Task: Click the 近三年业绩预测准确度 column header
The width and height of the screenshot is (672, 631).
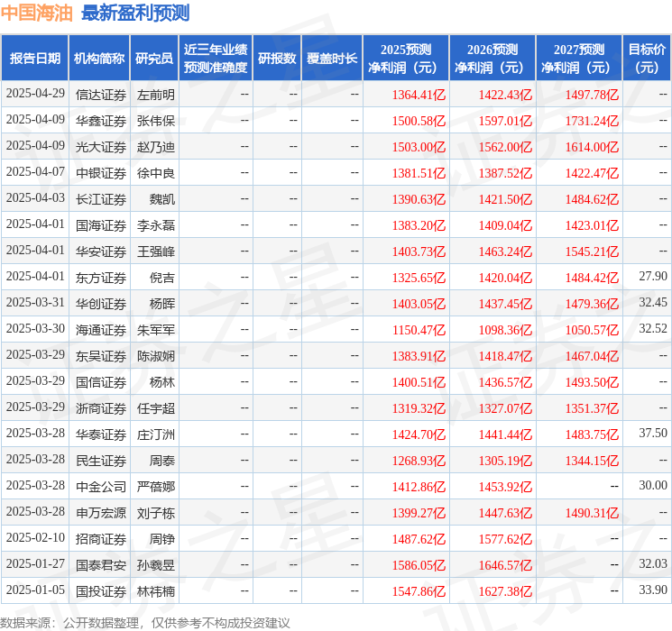Action: pyautogui.click(x=216, y=59)
